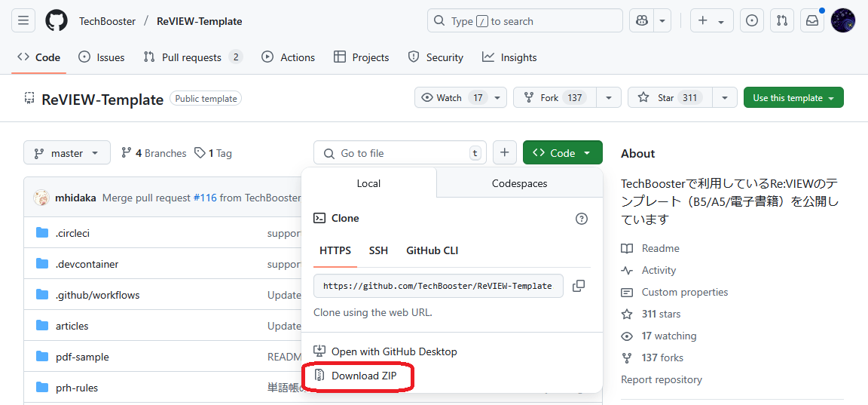Screen dimensions: 868x405
Task: Open the prh-rules folder
Action: pos(77,388)
